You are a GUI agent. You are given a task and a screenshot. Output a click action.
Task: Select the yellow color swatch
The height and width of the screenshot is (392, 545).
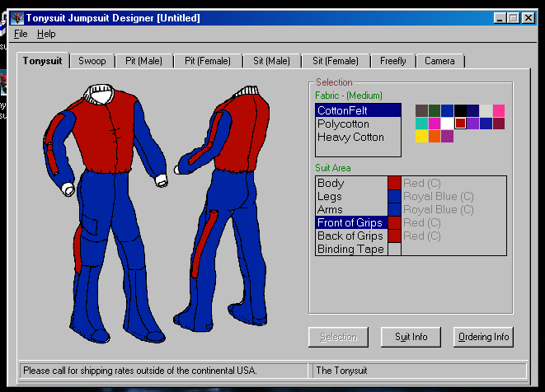point(421,137)
